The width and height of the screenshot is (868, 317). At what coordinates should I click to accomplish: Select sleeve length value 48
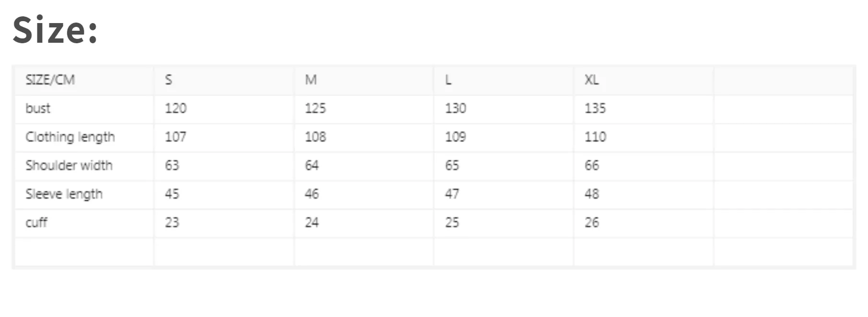592,194
